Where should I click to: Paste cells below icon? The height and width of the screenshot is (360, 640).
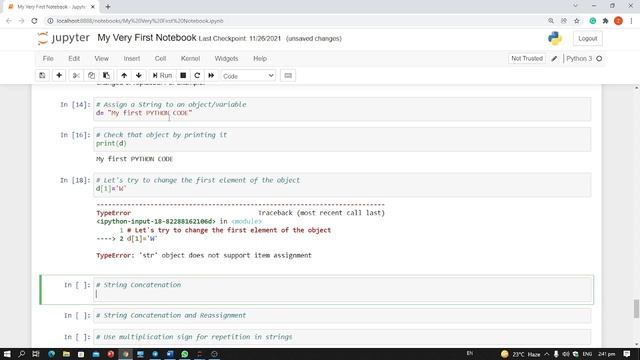(106, 76)
